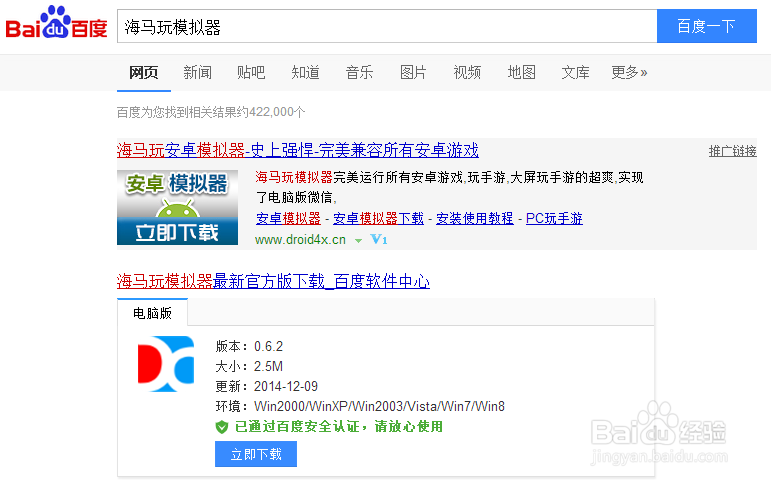
Task: Open 海马玩模拟器最新官方版下载 百度软件中心 link
Action: [x=273, y=281]
